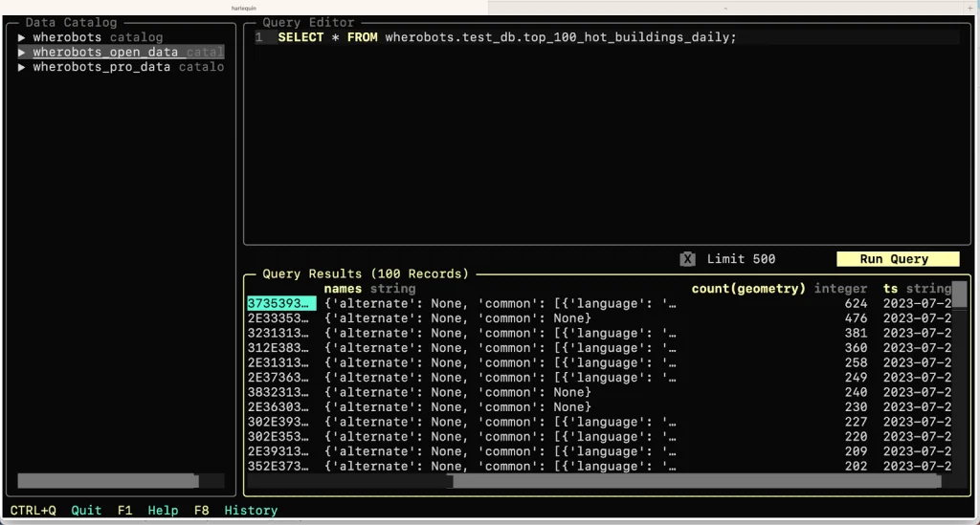Click the results table horizontal scrollbar

tap(696, 481)
